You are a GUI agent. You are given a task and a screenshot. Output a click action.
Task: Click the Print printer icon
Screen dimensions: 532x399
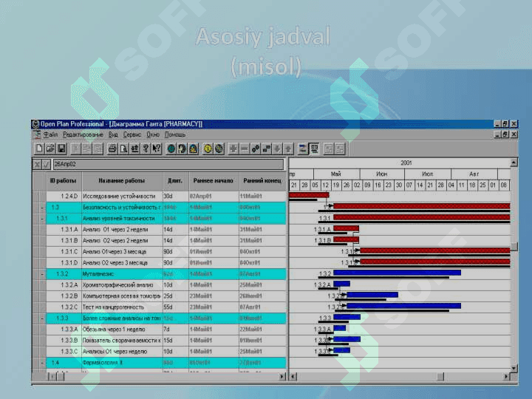coord(112,149)
